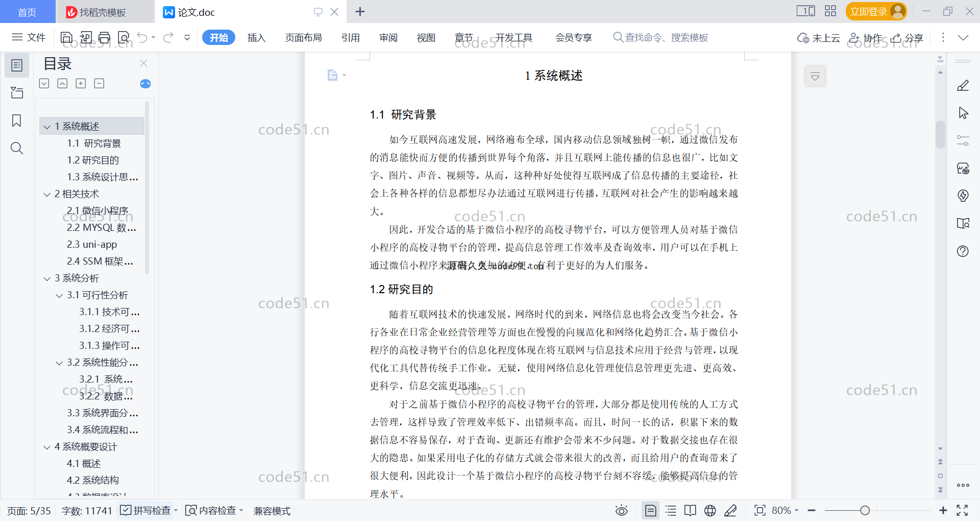The width and height of the screenshot is (980, 521).
Task: Click the 协作 collaborate button
Action: 866,37
